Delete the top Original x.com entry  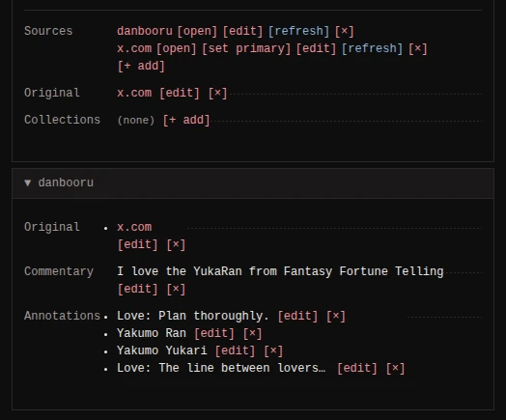(x=217, y=93)
